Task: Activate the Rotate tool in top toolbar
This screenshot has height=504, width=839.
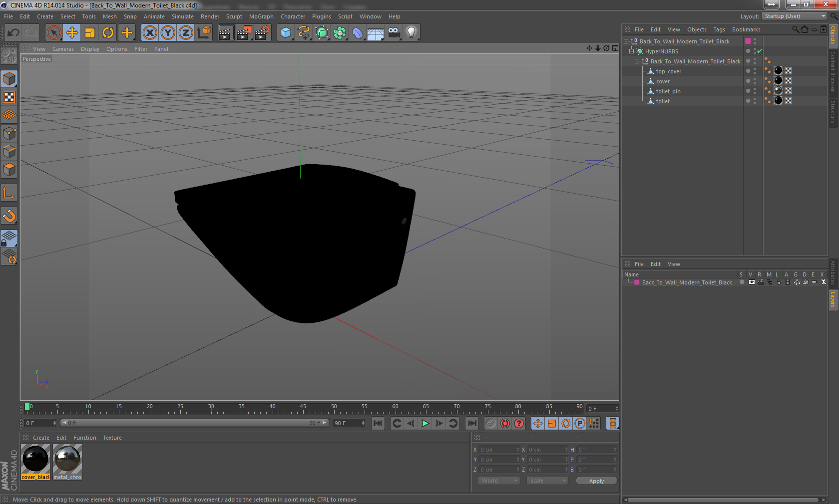Action: 108,33
